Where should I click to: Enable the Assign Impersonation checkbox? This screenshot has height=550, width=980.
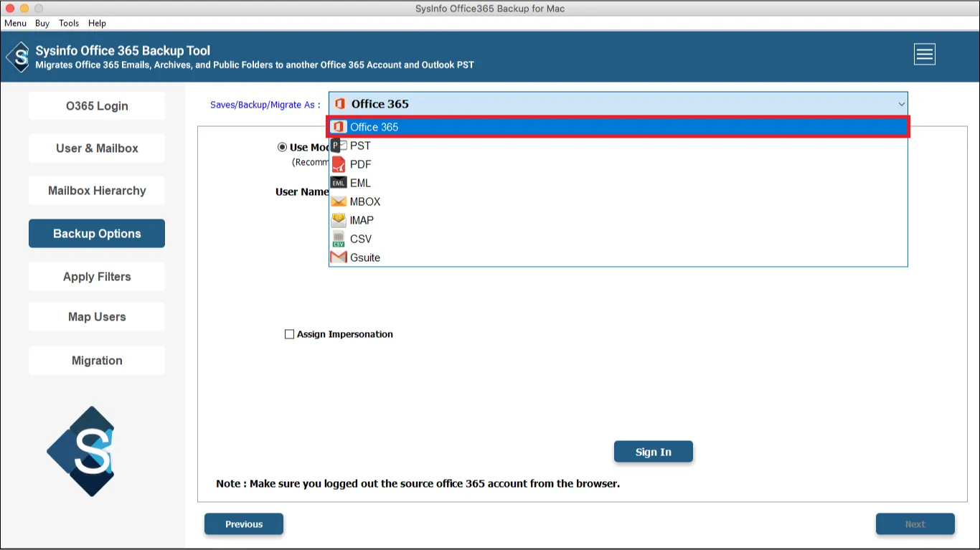coord(290,334)
